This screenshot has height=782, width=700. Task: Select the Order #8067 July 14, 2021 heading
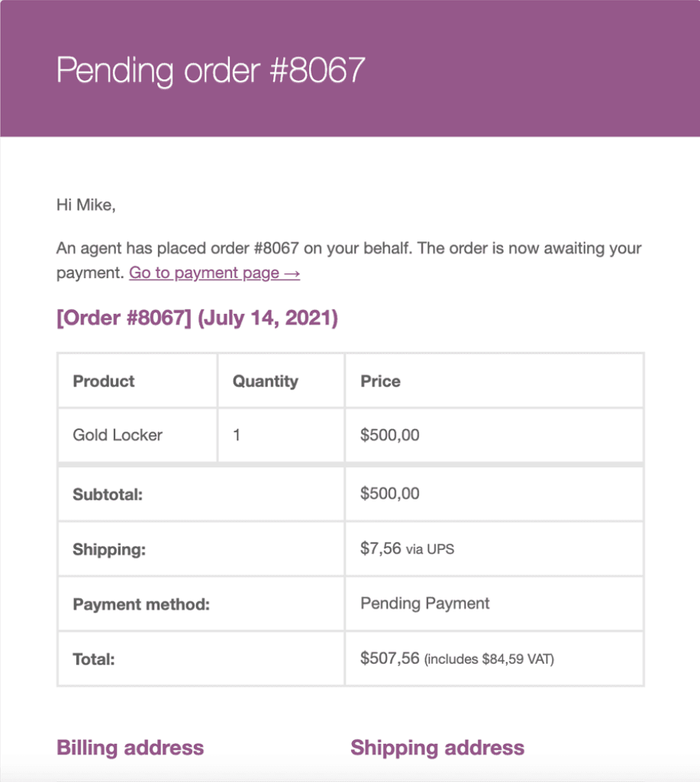198,318
